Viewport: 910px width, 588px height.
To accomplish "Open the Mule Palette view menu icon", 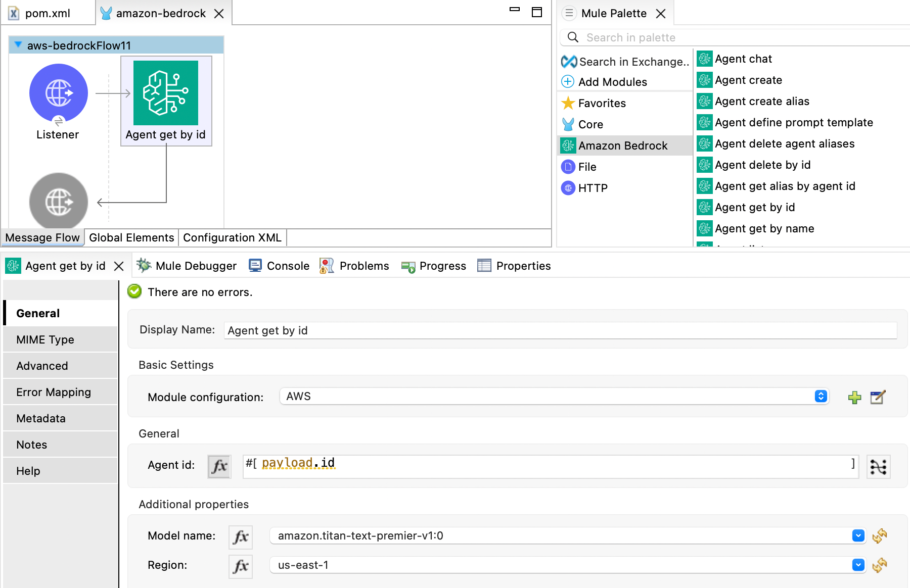I will [569, 13].
